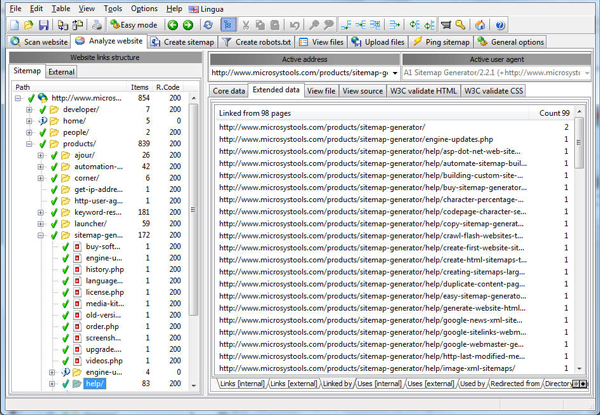
Task: Click the Home icon in toolbar
Action: click(481, 25)
